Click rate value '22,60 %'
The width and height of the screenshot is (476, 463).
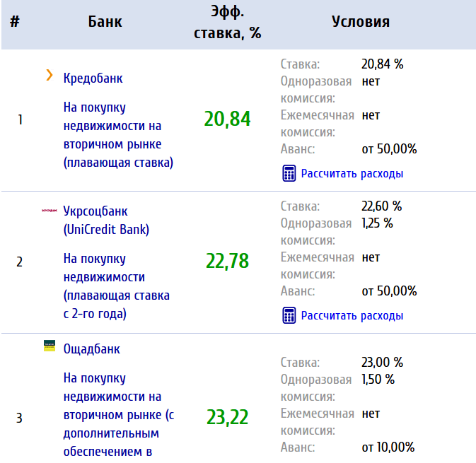[382, 206]
